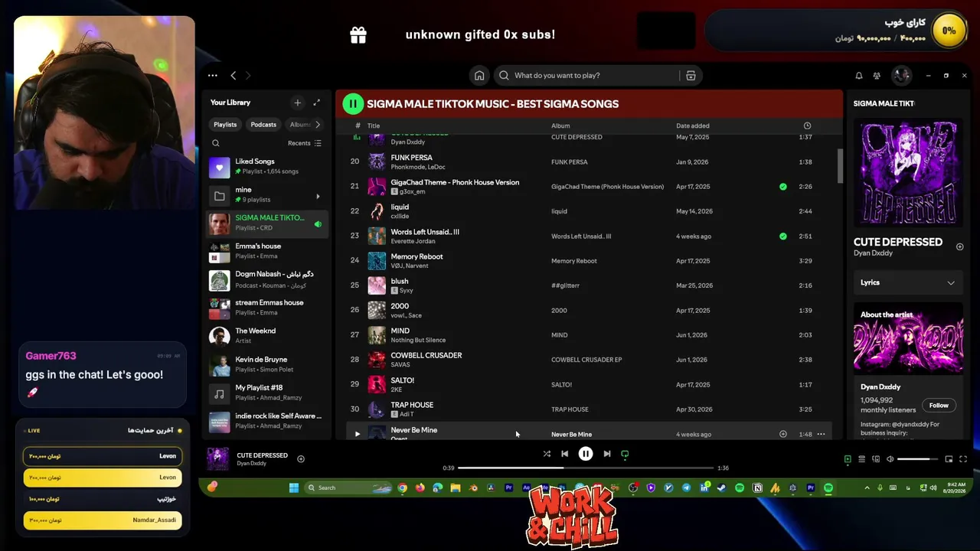Screen dimensions: 980x551
Task: Open the Memory Reboot album link
Action: point(574,261)
